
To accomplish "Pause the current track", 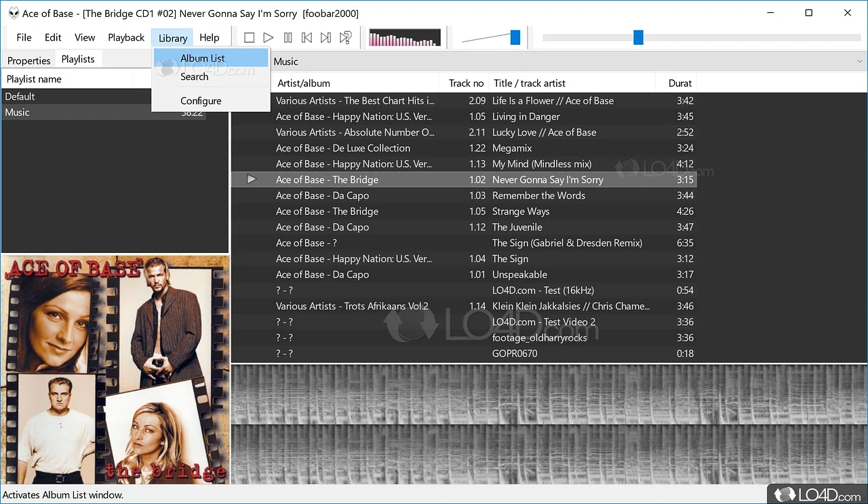I will point(288,38).
